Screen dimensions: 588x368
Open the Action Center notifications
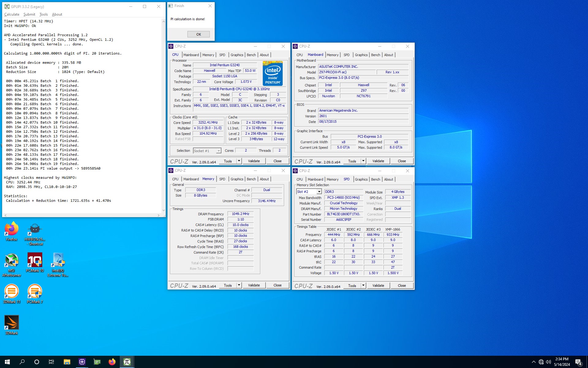(578, 362)
